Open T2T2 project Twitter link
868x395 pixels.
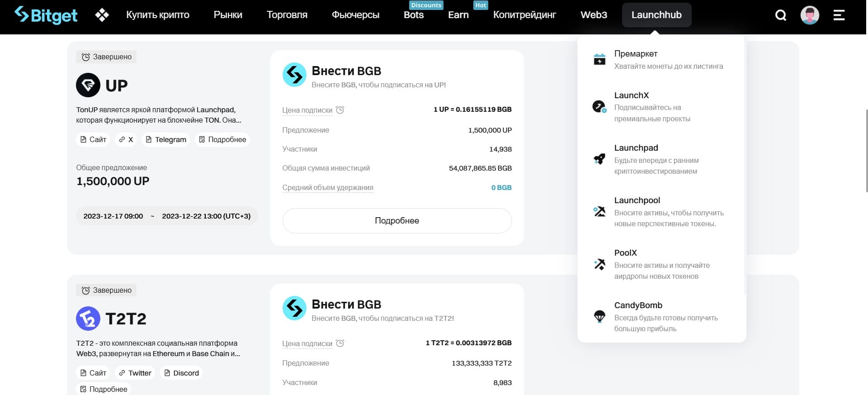pyautogui.click(x=135, y=373)
